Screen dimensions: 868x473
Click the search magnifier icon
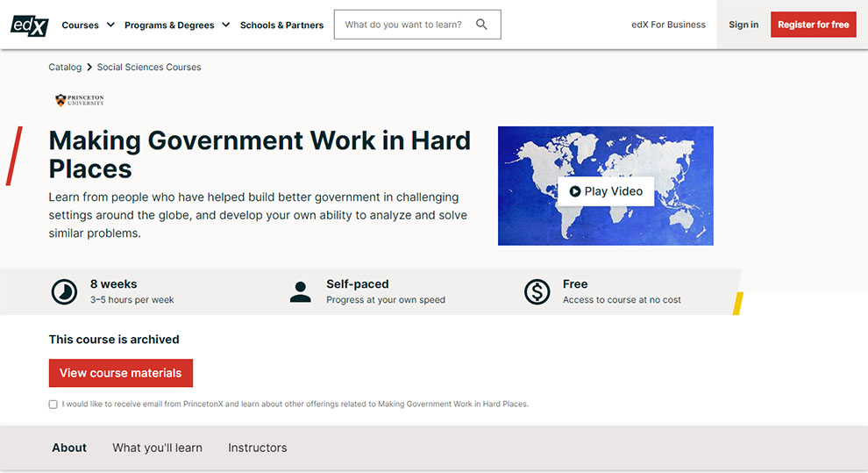pos(481,25)
